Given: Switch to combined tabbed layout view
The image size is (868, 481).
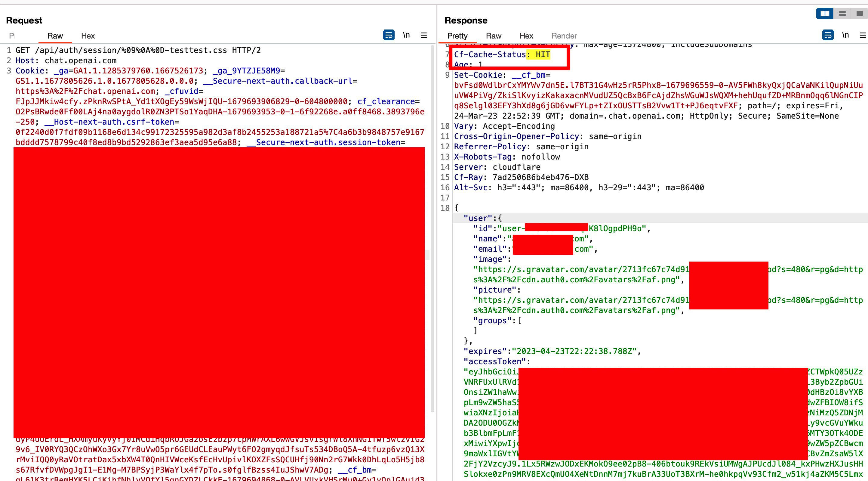Looking at the screenshot, I should [859, 14].
